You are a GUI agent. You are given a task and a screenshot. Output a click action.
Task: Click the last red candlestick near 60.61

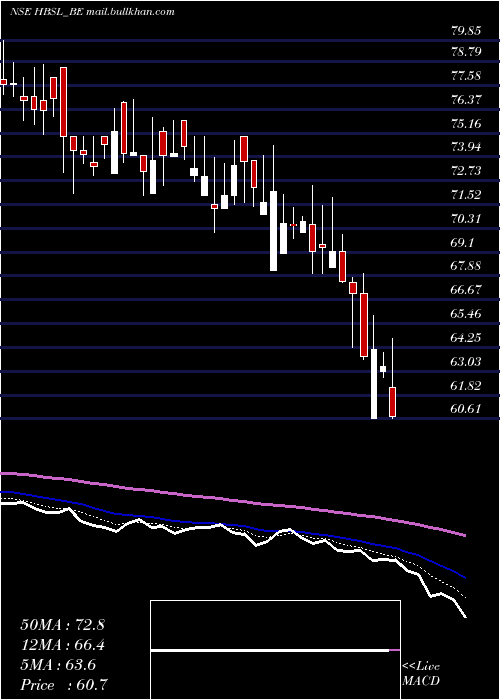coord(392,402)
